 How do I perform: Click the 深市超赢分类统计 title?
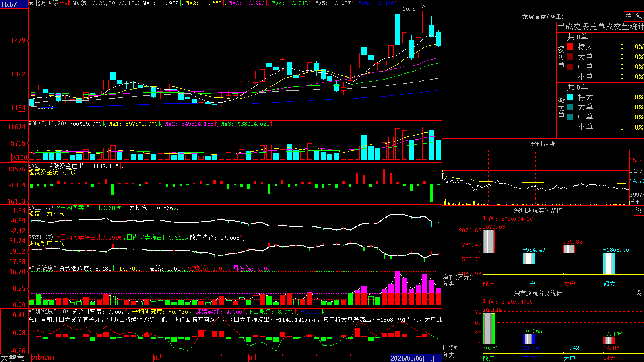(x=538, y=293)
